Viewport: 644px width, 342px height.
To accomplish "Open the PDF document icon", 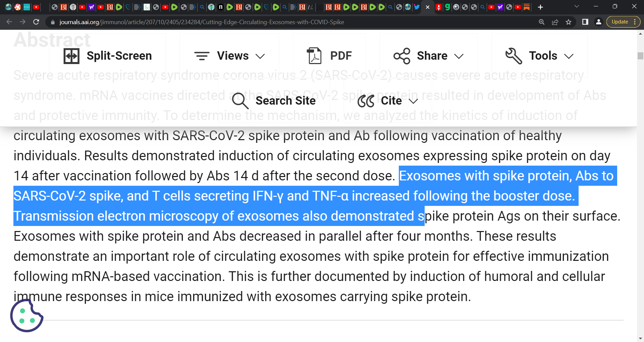I will (x=314, y=56).
